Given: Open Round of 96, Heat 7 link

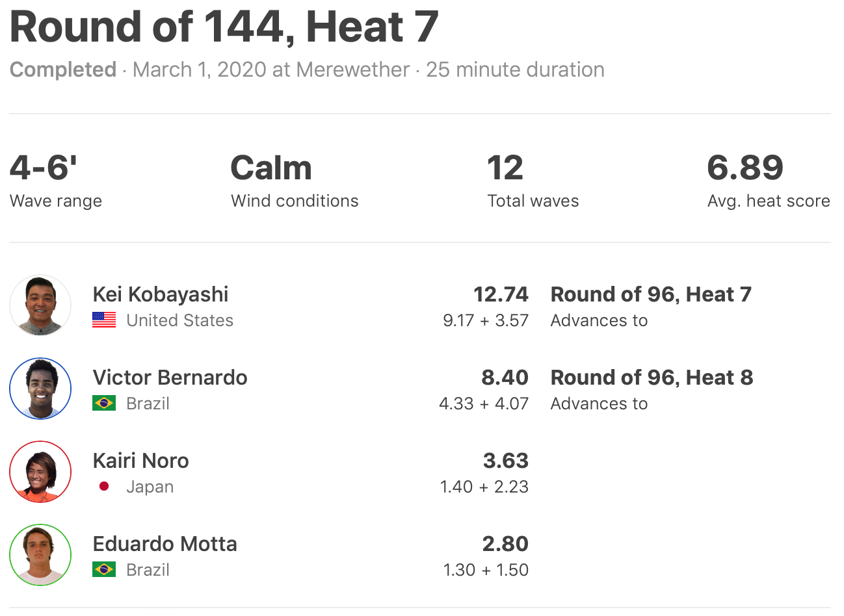Looking at the screenshot, I should click(651, 294).
